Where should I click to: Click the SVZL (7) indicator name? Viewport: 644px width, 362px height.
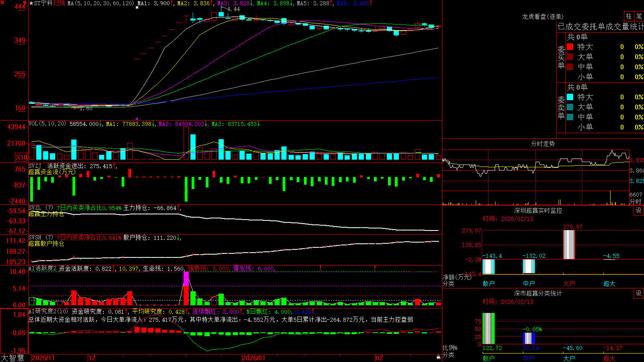click(41, 208)
